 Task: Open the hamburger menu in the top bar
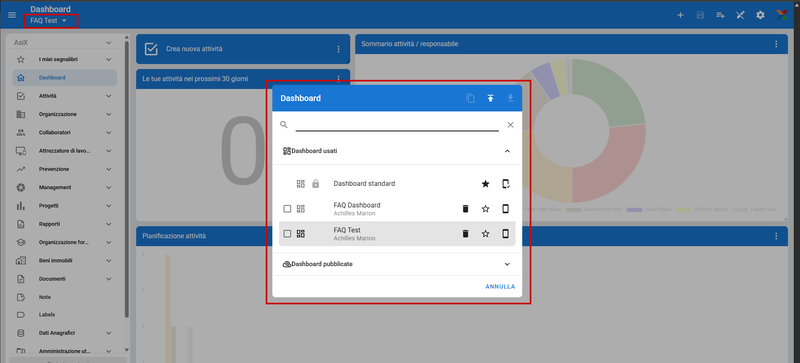[x=12, y=15]
